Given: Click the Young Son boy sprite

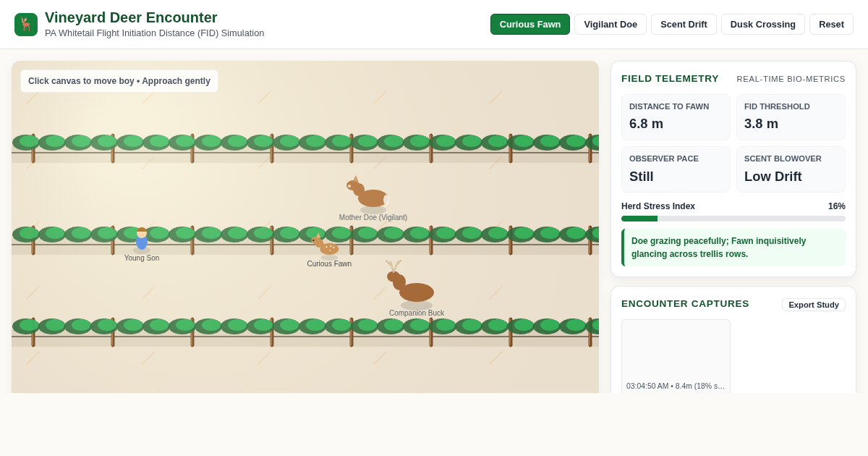Looking at the screenshot, I should tap(142, 240).
